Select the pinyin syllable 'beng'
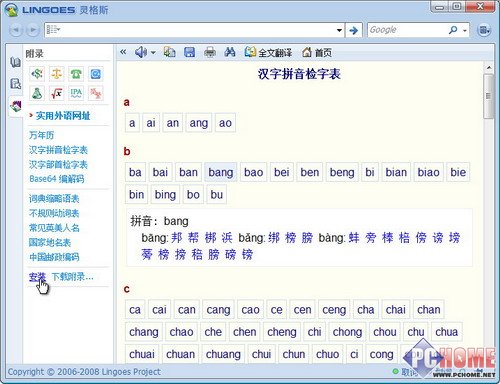Viewport: 500px width, 384px height. coord(342,172)
